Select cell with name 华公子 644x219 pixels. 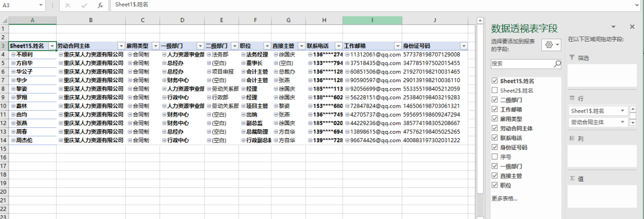click(x=32, y=71)
